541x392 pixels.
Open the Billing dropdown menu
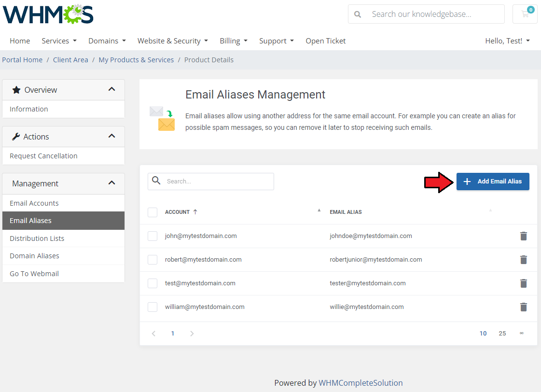(x=234, y=41)
